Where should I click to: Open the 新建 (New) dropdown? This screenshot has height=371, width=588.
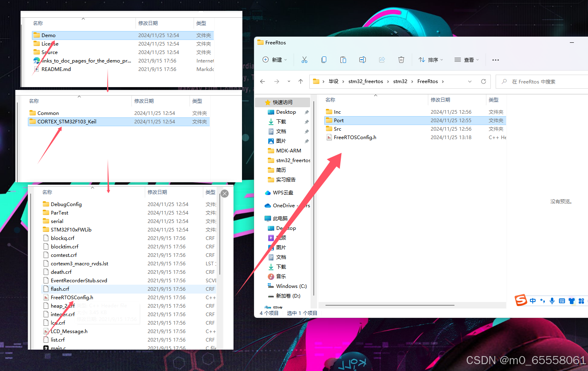275,59
